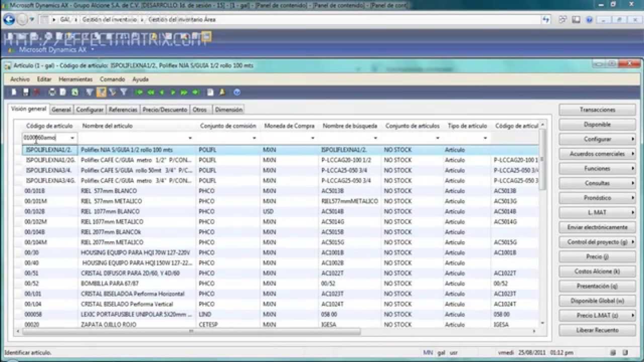This screenshot has height=362, width=644.
Task: Open the Editar menu
Action: [44, 79]
